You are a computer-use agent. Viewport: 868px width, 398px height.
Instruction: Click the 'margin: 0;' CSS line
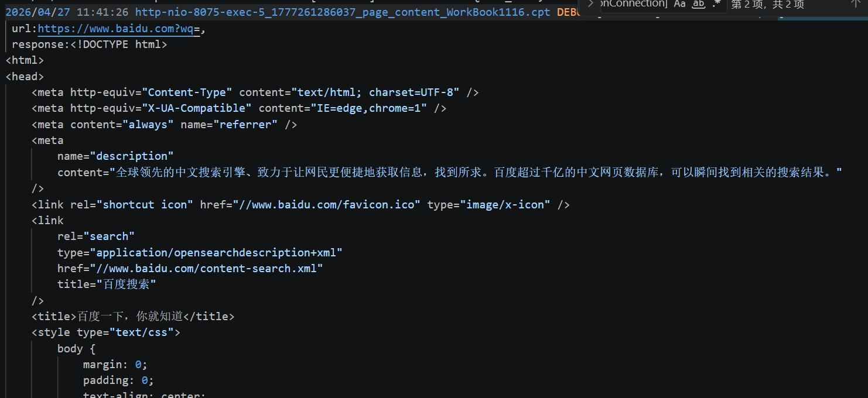point(115,365)
